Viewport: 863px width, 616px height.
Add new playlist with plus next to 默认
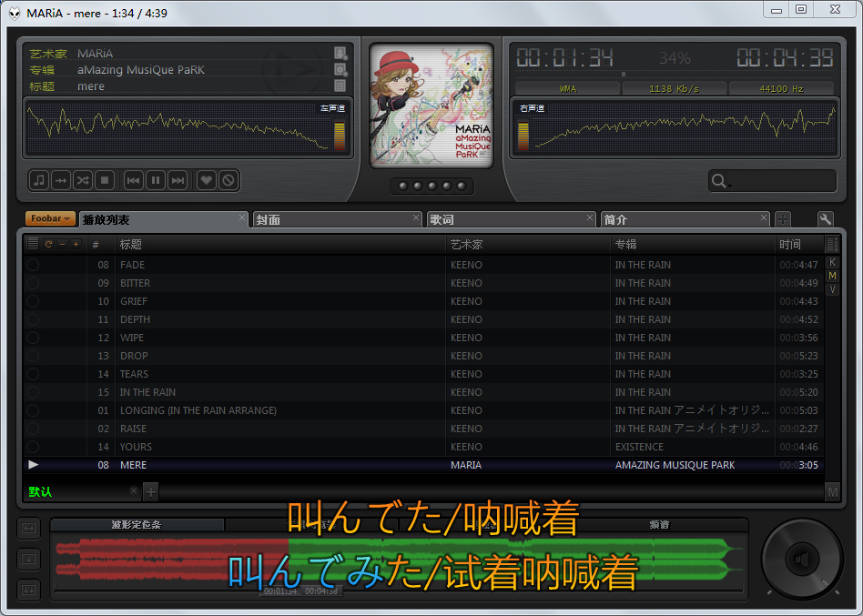click(151, 491)
